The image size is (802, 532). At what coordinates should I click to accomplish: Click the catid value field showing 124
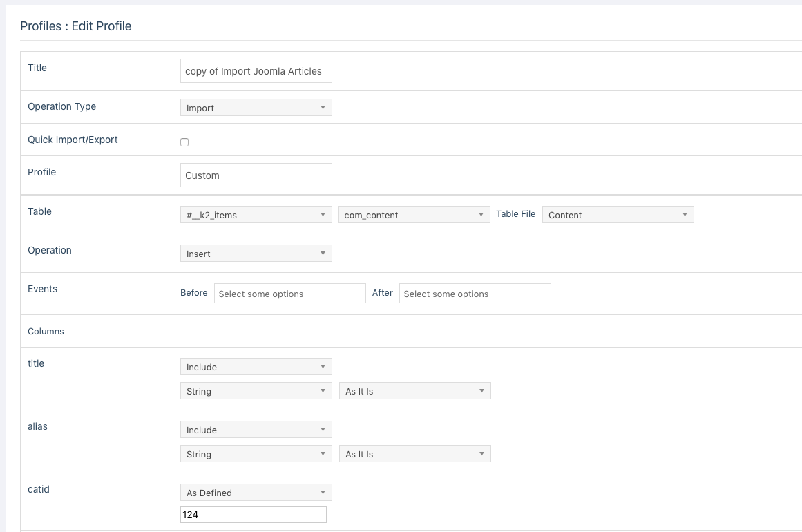pos(253,515)
